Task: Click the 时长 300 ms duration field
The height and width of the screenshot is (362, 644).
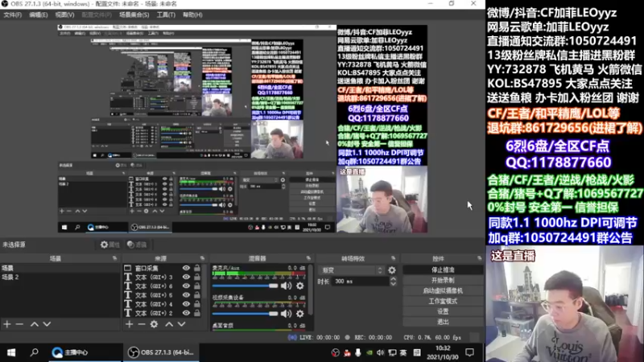Action: pyautogui.click(x=361, y=281)
